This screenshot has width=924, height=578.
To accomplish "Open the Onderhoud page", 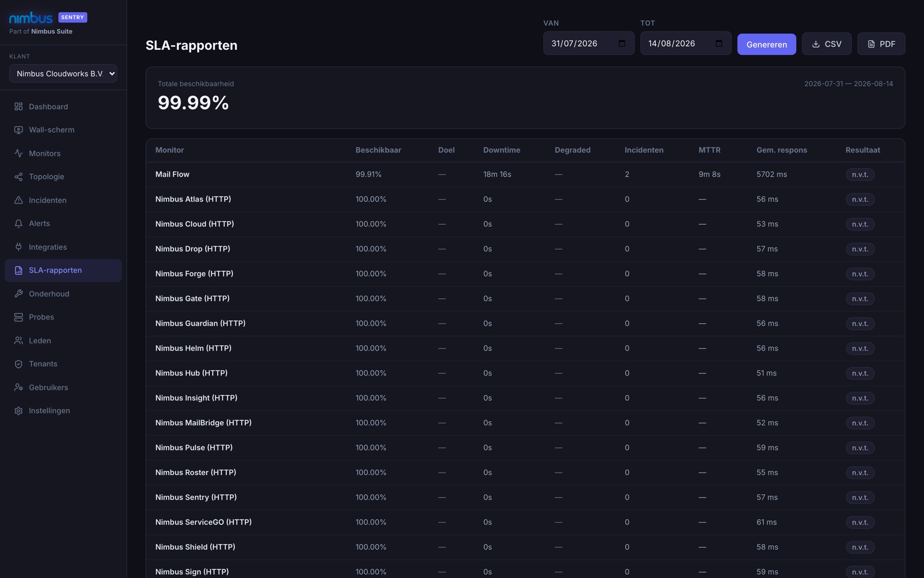I will 63,294.
